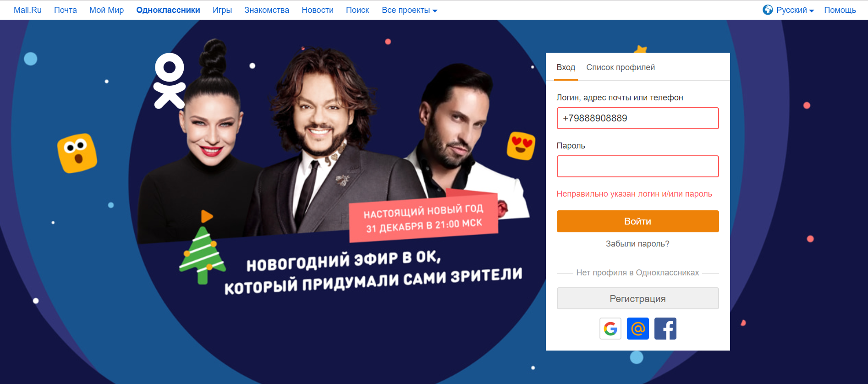The width and height of the screenshot is (868, 384).
Task: Select the Вход tab
Action: pos(566,67)
